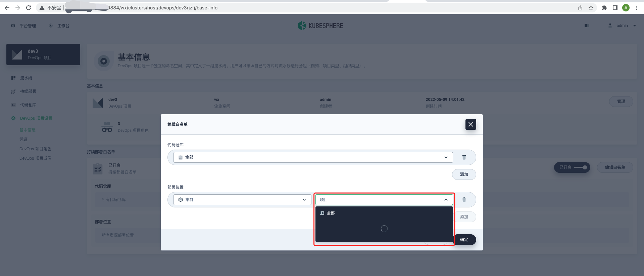
Task: Open the admin user dropdown
Action: (x=622, y=26)
